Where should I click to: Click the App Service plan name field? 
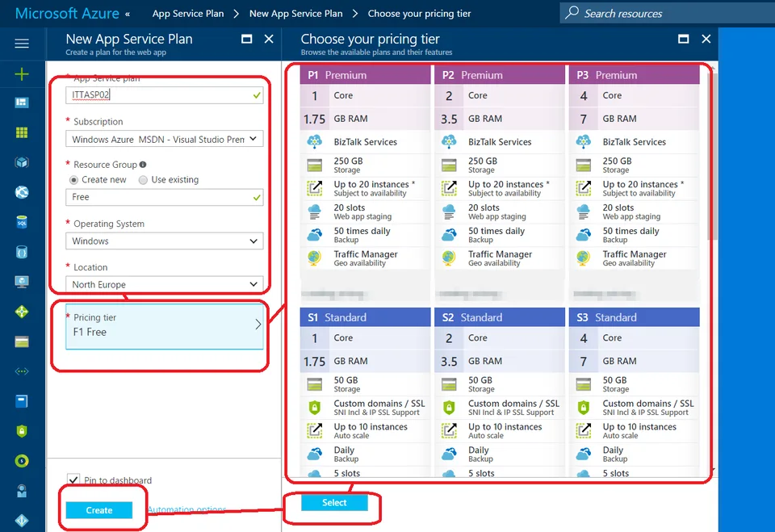click(164, 95)
